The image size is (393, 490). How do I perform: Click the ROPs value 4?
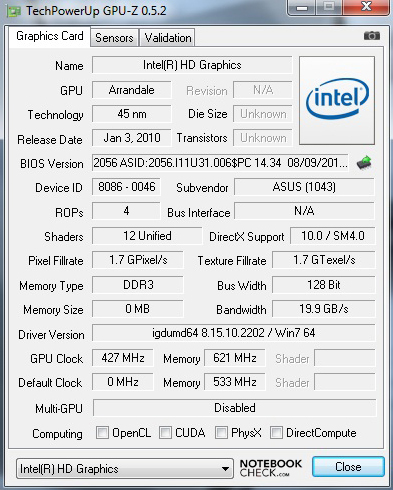point(126,211)
